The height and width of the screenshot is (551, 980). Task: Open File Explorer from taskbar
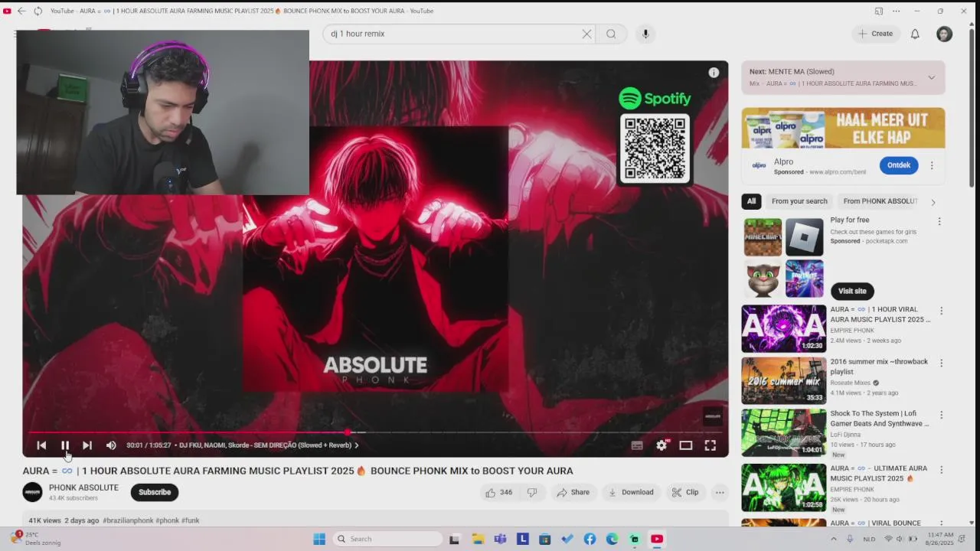[478, 539]
